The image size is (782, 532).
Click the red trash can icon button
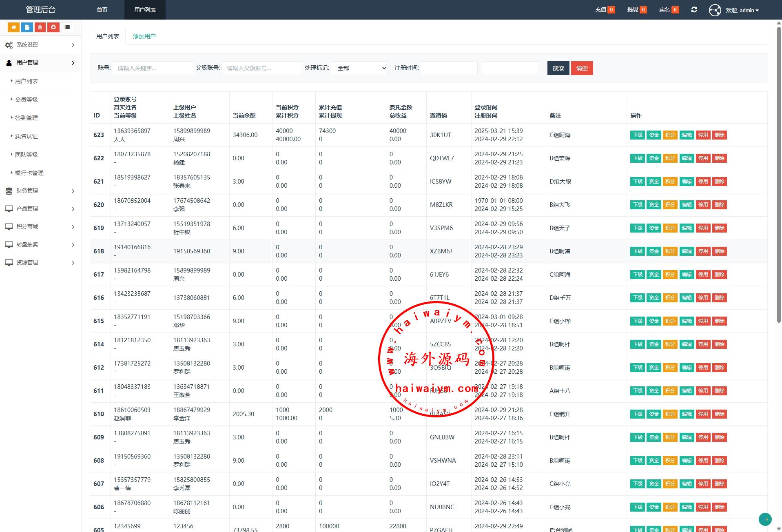click(x=40, y=27)
